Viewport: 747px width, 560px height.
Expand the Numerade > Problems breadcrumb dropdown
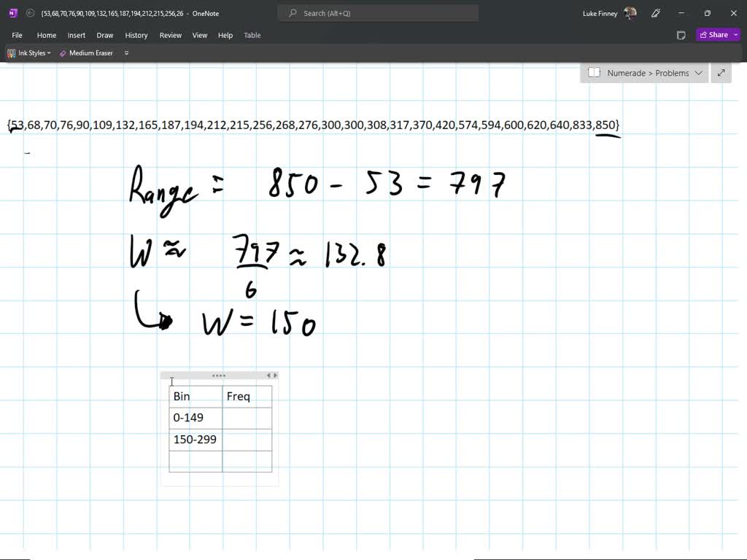coord(698,73)
